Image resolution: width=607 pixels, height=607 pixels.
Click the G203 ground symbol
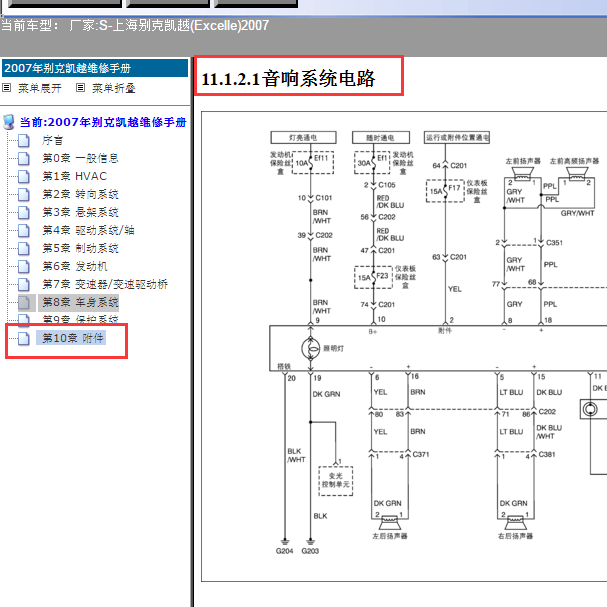(310, 542)
